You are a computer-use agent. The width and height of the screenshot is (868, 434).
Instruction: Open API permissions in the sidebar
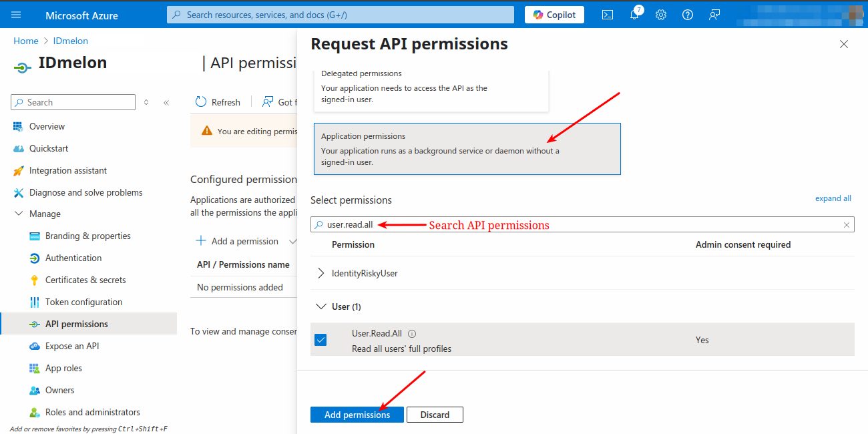pos(89,324)
